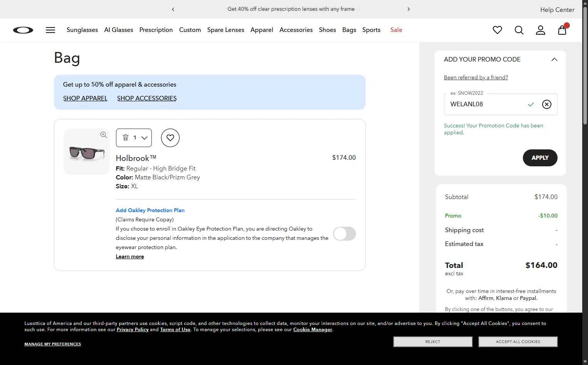Accept all cookies
The height and width of the screenshot is (365, 588).
pos(518,342)
